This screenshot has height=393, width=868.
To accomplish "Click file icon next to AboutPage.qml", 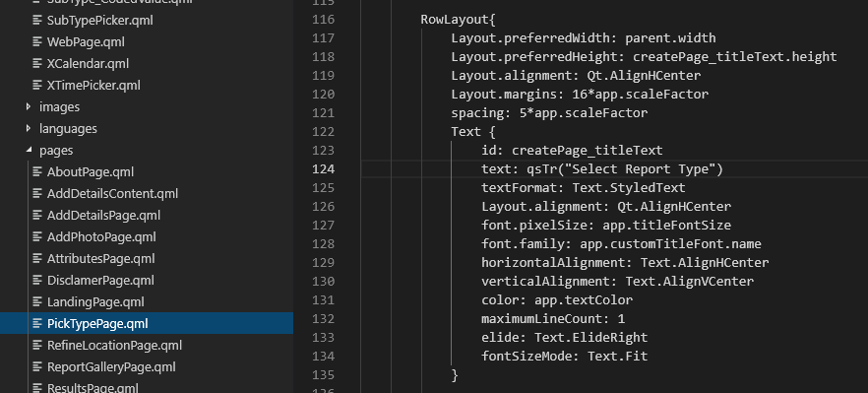I will (x=37, y=171).
